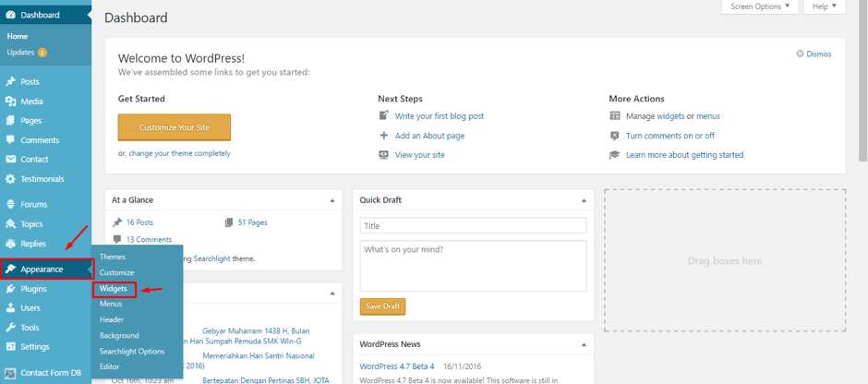
Task: Click the widgets grid icon under More Actions
Action: click(614, 116)
